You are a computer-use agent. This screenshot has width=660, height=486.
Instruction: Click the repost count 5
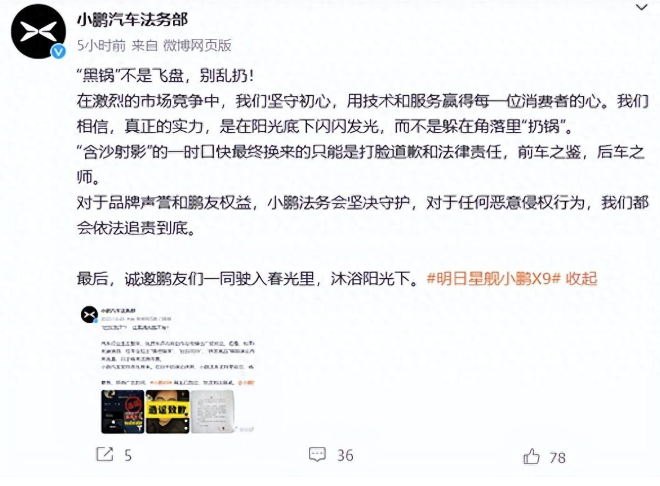128,455
